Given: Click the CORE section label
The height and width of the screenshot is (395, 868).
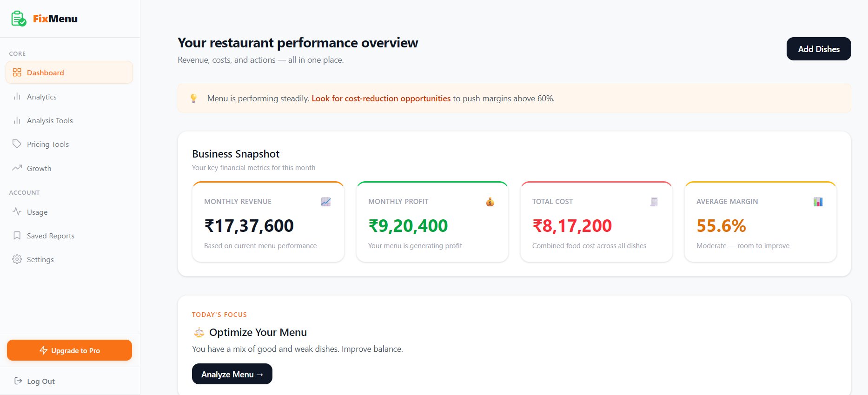Looking at the screenshot, I should pyautogui.click(x=18, y=54).
